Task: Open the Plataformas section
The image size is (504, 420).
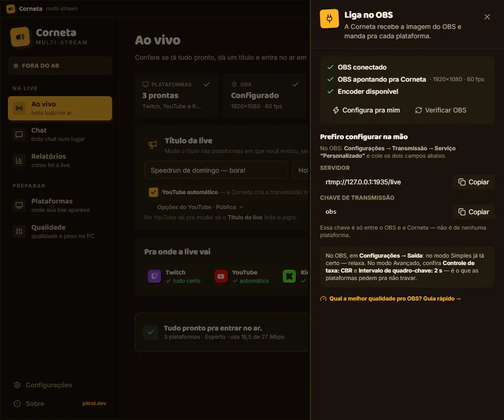Action: click(60, 205)
